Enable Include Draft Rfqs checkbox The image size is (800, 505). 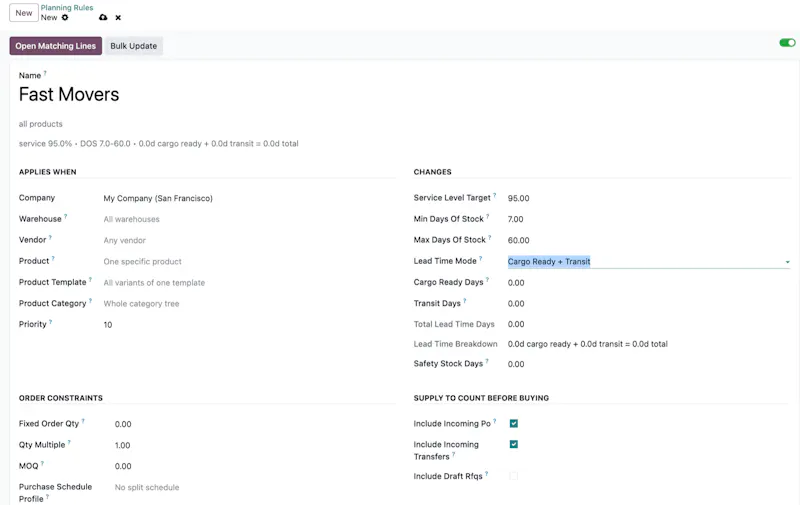(514, 476)
